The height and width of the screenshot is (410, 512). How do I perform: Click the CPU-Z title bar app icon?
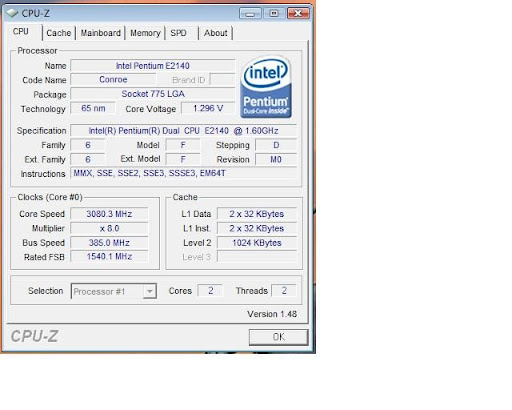12,13
